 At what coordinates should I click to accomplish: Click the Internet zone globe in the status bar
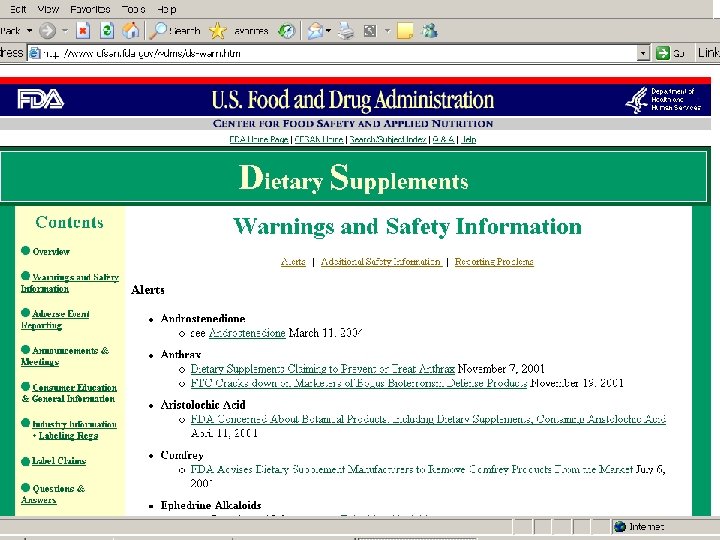[620, 526]
